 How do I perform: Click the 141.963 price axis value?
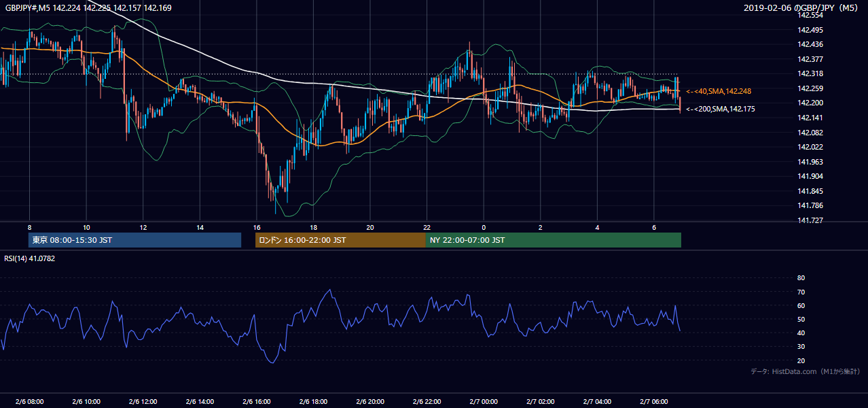click(x=810, y=162)
